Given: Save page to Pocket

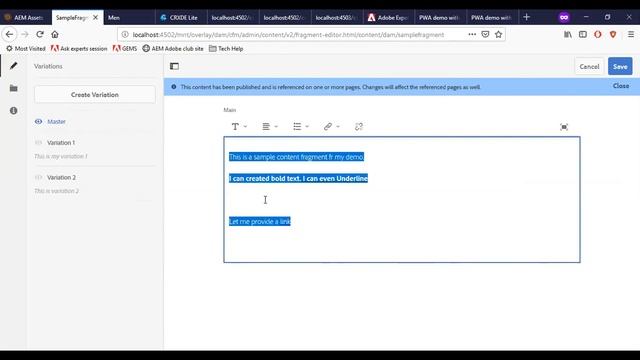Looking at the screenshot, I should [x=485, y=34].
